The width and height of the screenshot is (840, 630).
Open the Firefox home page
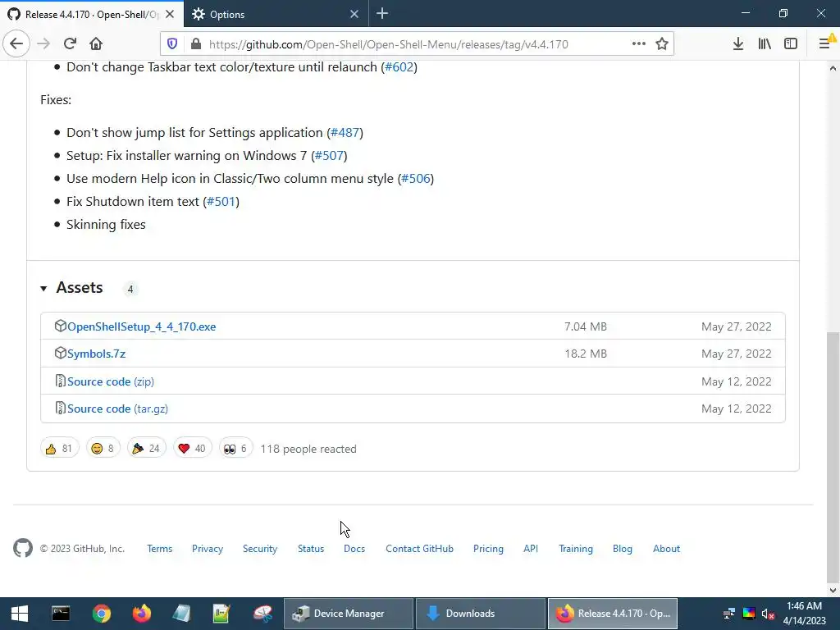pyautogui.click(x=96, y=44)
